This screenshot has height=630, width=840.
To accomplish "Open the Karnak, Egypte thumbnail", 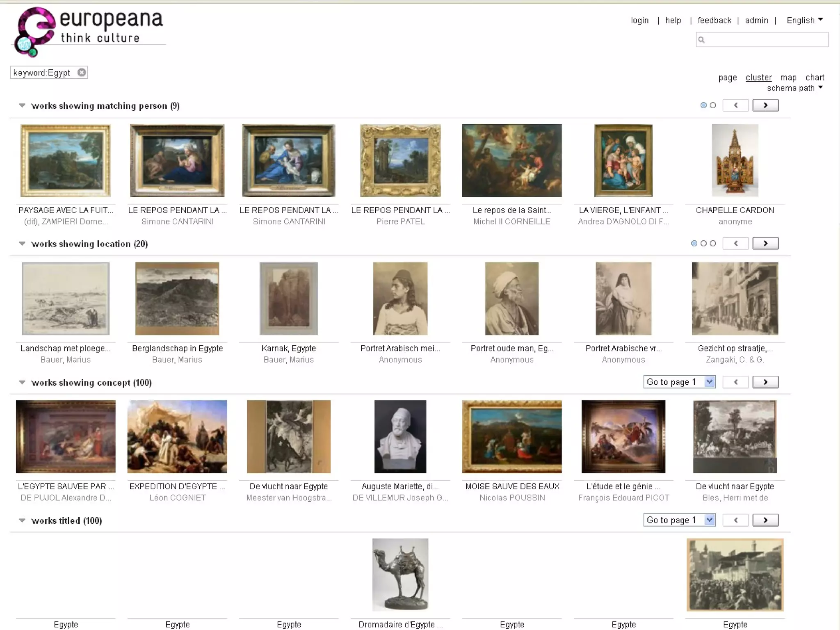I will pos(289,299).
